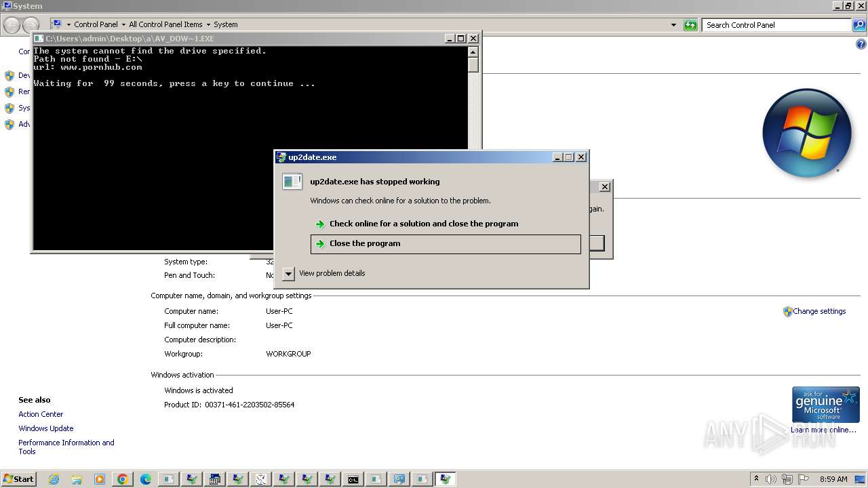This screenshot has width=868, height=488.
Task: Open Internet Explorer from the taskbar
Action: point(54,479)
